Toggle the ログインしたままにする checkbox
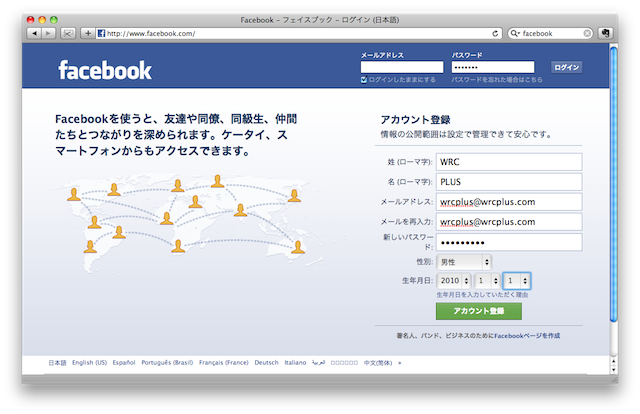640x414 pixels. [x=364, y=80]
